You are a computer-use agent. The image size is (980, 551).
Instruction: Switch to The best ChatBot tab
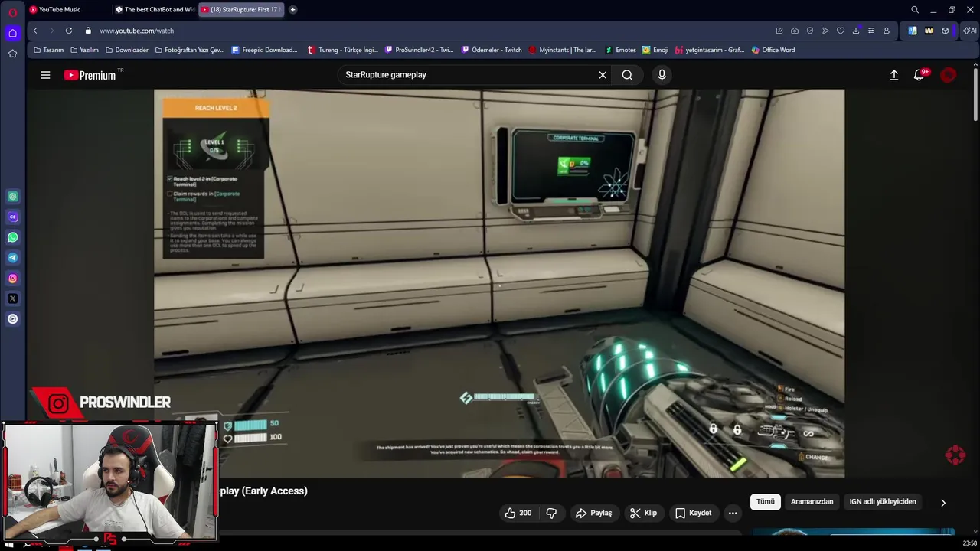[x=153, y=10]
